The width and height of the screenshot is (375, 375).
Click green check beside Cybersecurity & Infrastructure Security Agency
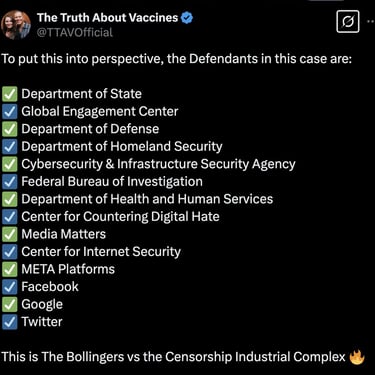click(x=10, y=164)
